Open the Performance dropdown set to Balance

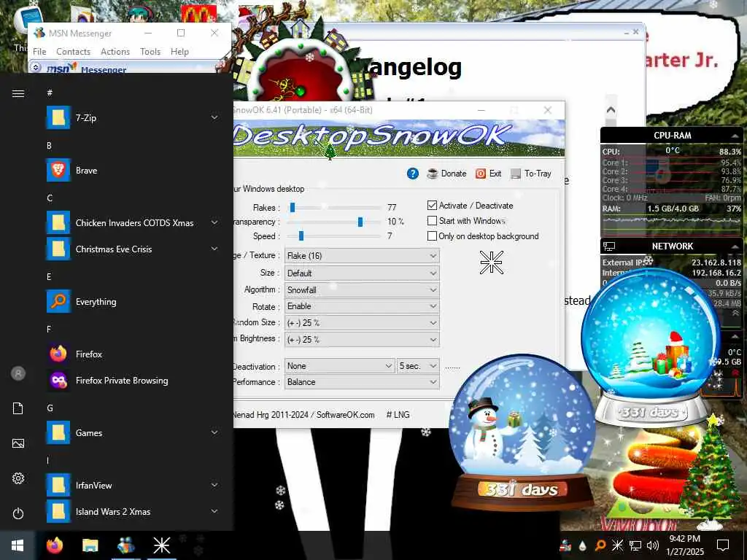point(362,382)
